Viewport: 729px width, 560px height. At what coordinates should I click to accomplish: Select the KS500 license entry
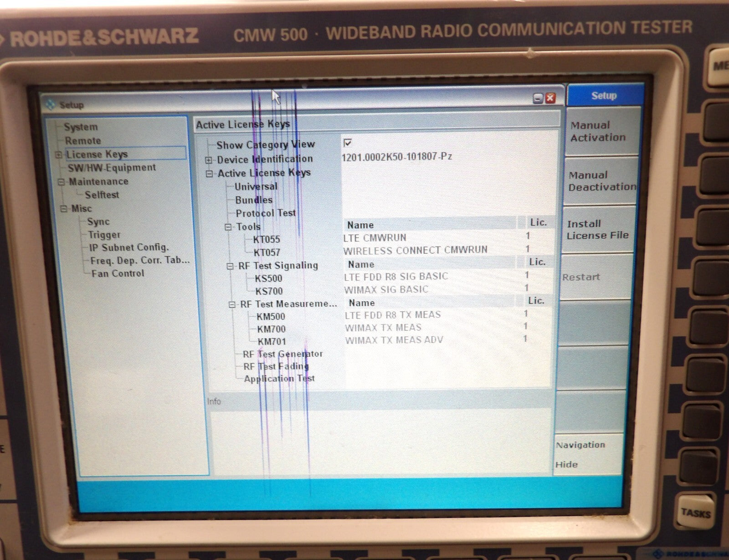click(268, 278)
